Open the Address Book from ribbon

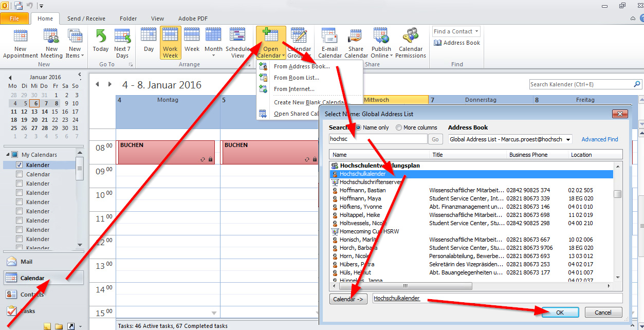click(x=457, y=43)
